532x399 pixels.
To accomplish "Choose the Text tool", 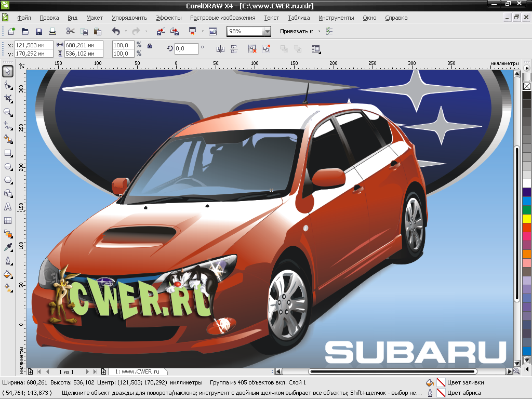I will (8, 207).
